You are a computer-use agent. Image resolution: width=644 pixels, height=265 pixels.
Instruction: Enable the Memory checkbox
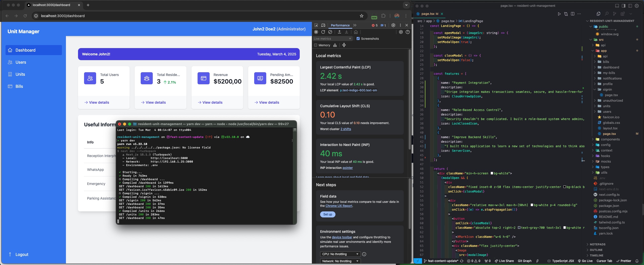coord(316,45)
